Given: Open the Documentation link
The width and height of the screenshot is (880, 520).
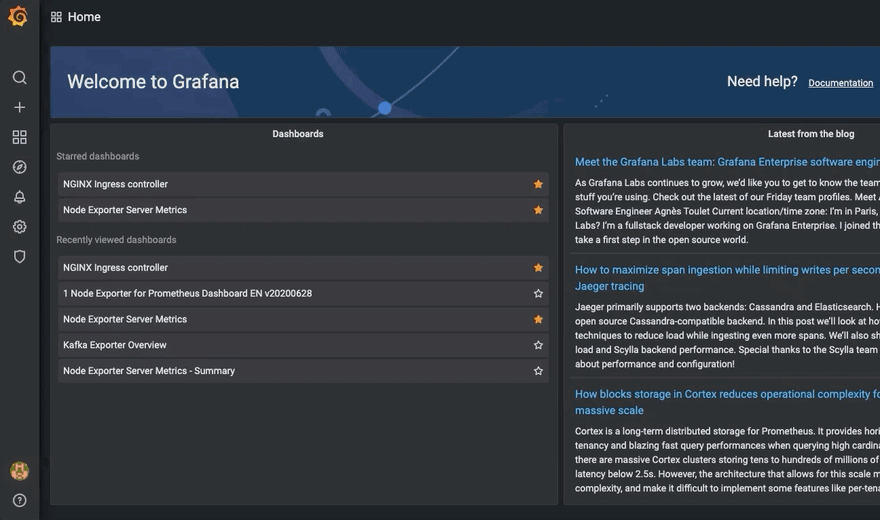Looking at the screenshot, I should pos(840,83).
